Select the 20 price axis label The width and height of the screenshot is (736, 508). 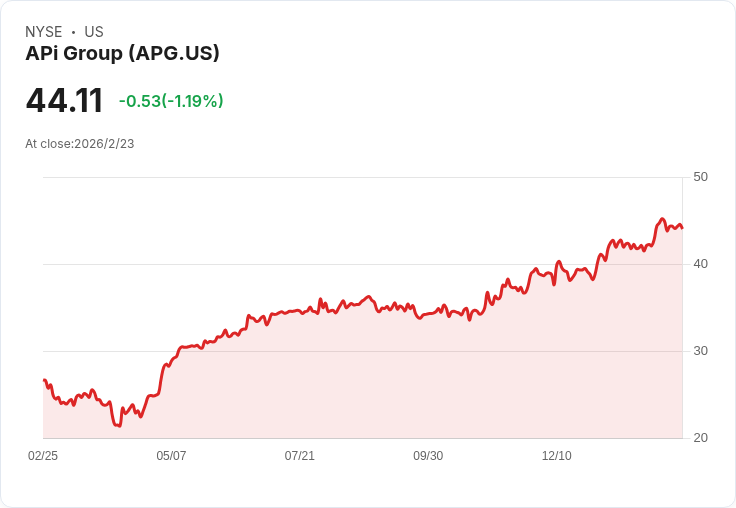(700, 438)
